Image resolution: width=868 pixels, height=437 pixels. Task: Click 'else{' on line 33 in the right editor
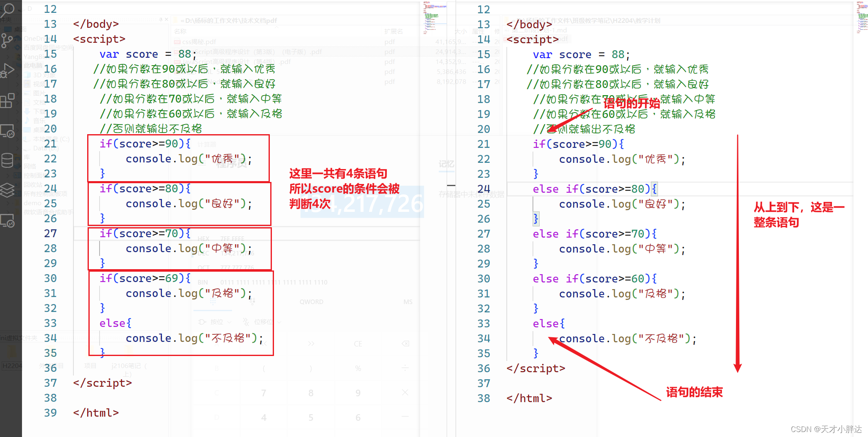click(549, 324)
